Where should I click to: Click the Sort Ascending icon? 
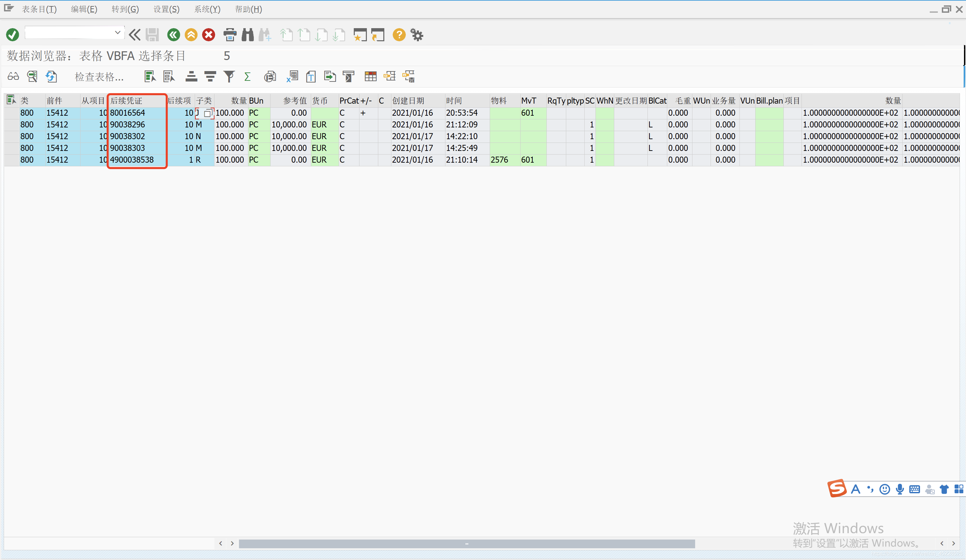pos(191,76)
